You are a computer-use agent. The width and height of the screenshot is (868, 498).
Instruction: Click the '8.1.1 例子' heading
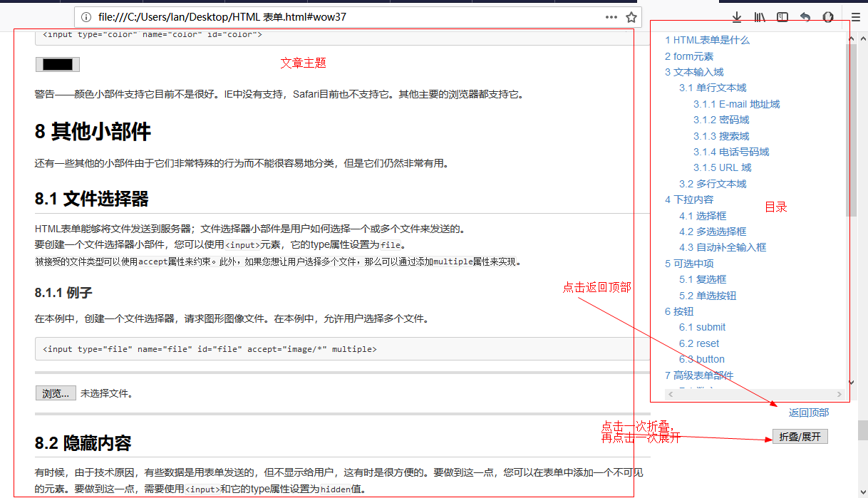(63, 293)
